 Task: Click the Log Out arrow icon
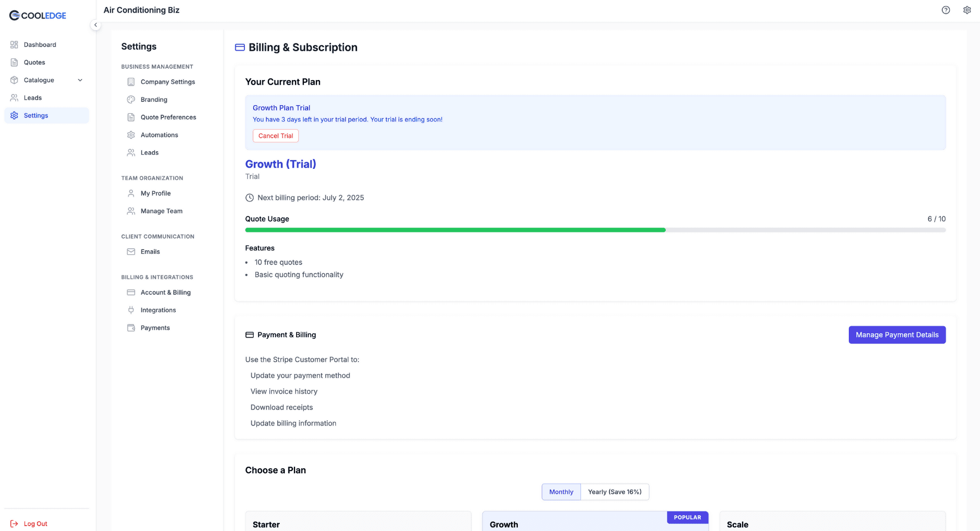tap(14, 523)
